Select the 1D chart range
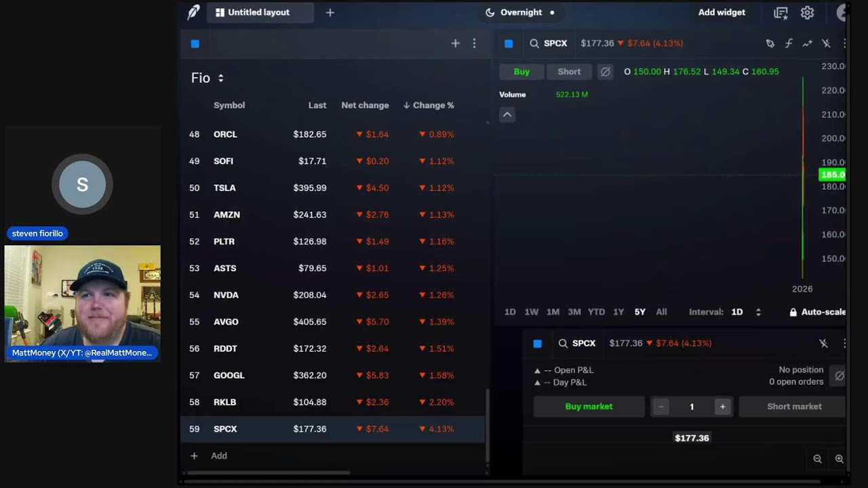The image size is (868, 488). (510, 312)
